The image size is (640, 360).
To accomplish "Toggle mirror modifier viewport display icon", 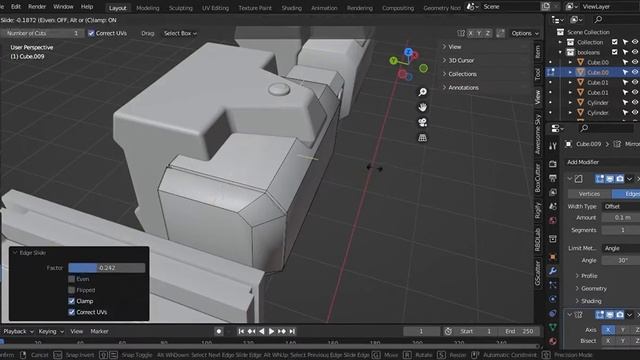I will [x=610, y=315].
